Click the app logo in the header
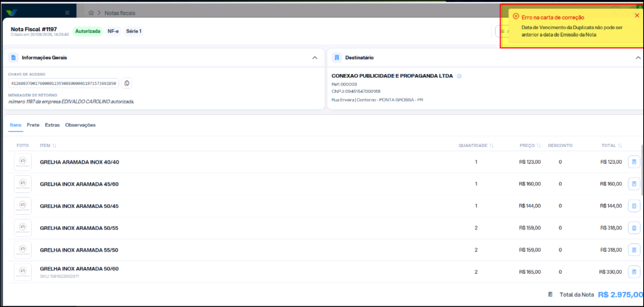The image size is (644, 307). pos(12,13)
